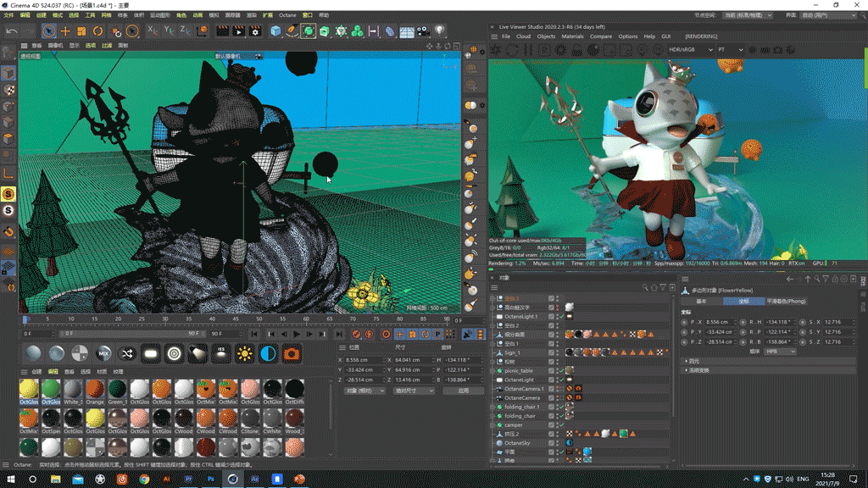Add Octane area light icon
Screen dimensions: 868x488
(151, 353)
